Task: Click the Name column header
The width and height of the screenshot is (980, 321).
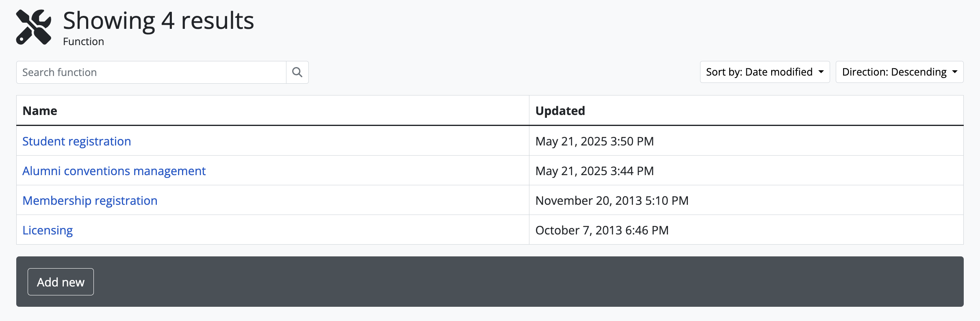Action: (x=40, y=111)
